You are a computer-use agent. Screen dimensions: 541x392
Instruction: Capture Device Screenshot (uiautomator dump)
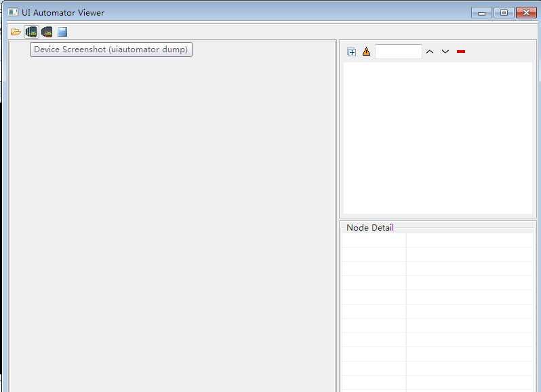[31, 32]
